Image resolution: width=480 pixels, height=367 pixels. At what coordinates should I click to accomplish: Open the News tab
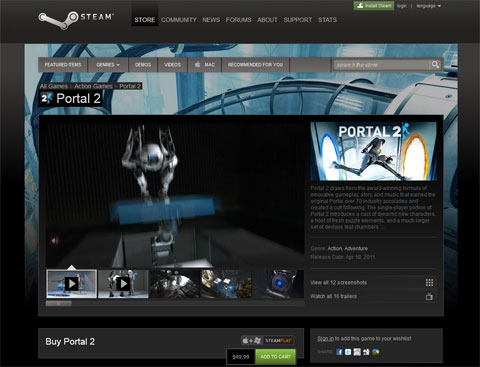[211, 20]
